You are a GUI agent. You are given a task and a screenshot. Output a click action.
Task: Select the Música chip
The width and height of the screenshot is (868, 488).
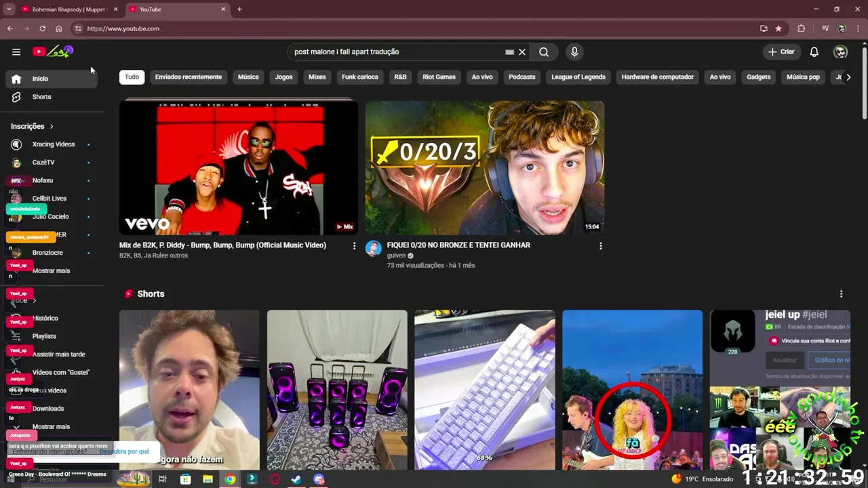coord(248,77)
